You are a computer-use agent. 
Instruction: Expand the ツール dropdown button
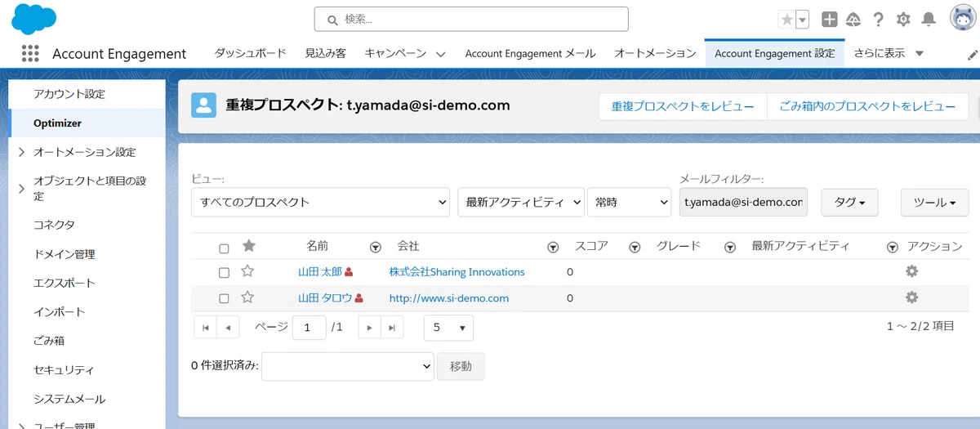(934, 203)
